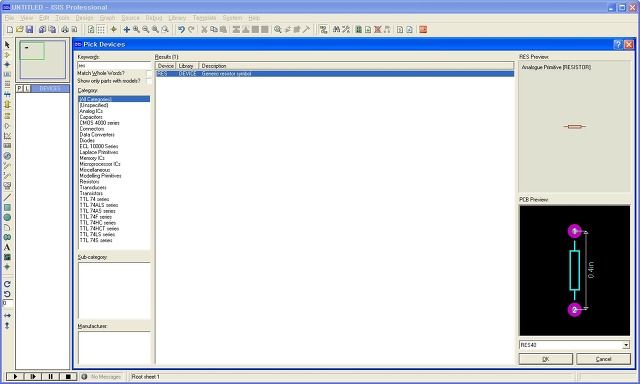Select Analog ICs category

click(91, 111)
